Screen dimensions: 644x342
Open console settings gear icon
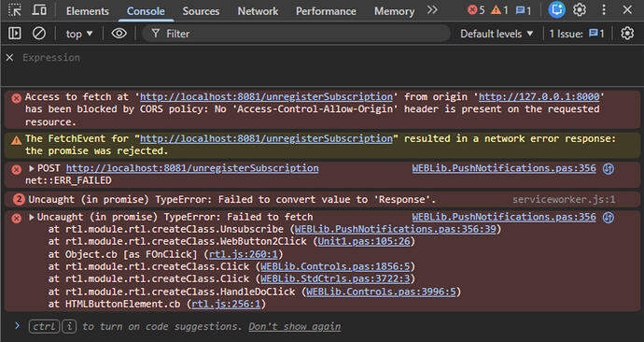[x=627, y=34]
